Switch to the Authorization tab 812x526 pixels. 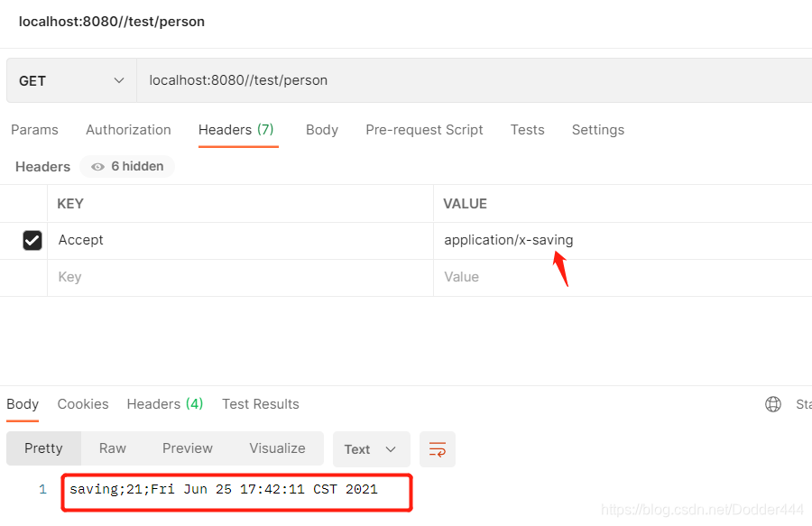click(128, 130)
